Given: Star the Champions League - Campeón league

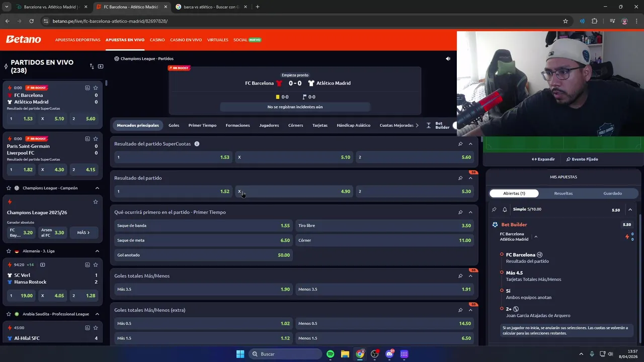Looking at the screenshot, I should click(x=9, y=188).
